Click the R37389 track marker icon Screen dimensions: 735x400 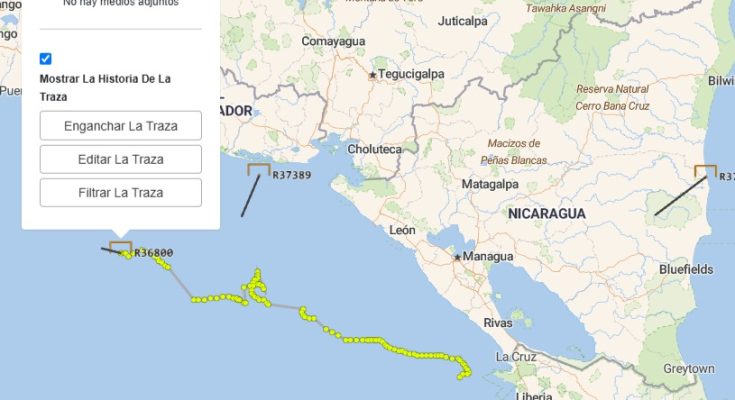[259, 169]
